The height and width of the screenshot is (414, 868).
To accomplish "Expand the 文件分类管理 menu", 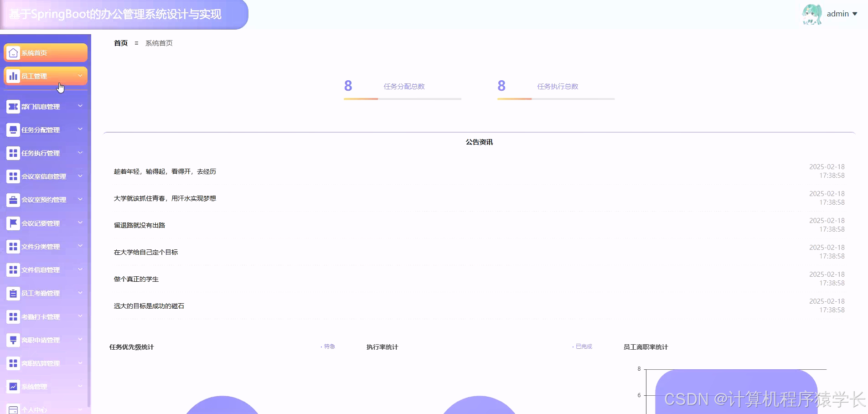I will [x=80, y=246].
